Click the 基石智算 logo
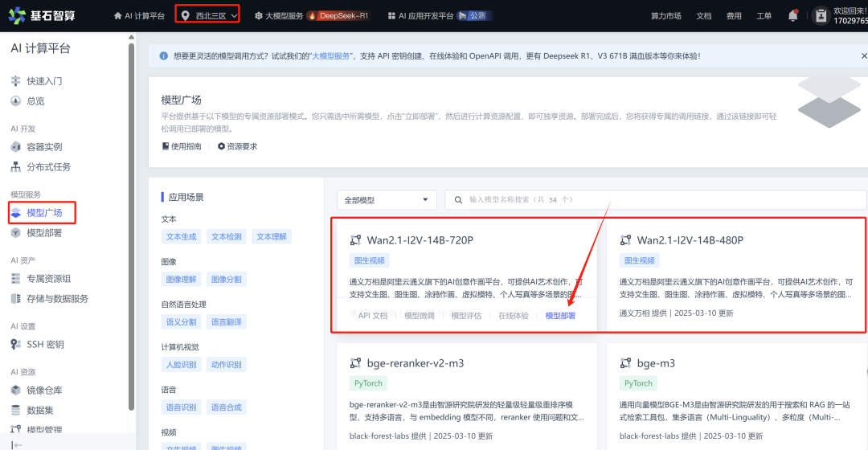Screen dimensions: 868x450 (42, 15)
